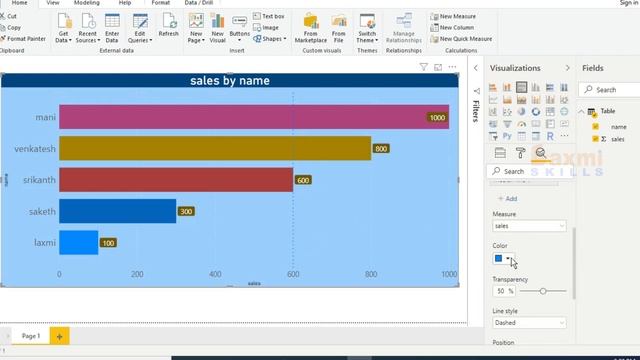Select the KPI visual
The height and width of the screenshot is (360, 640).
point(564,124)
